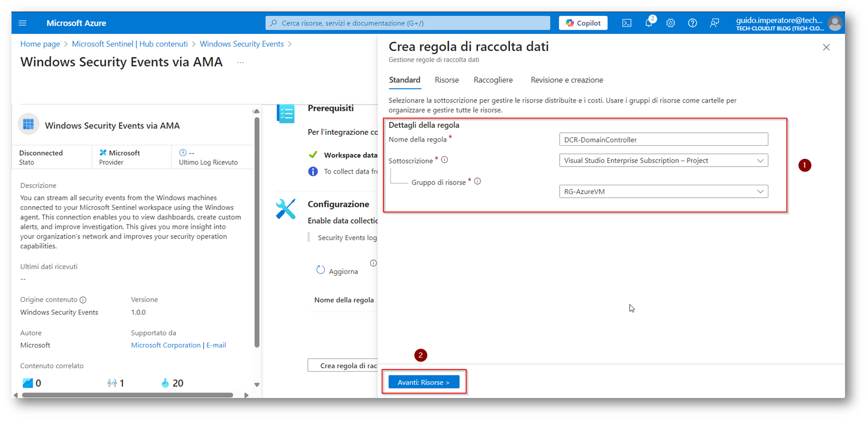
Task: Click the connector pane vertical scrollbar
Action: click(257, 232)
